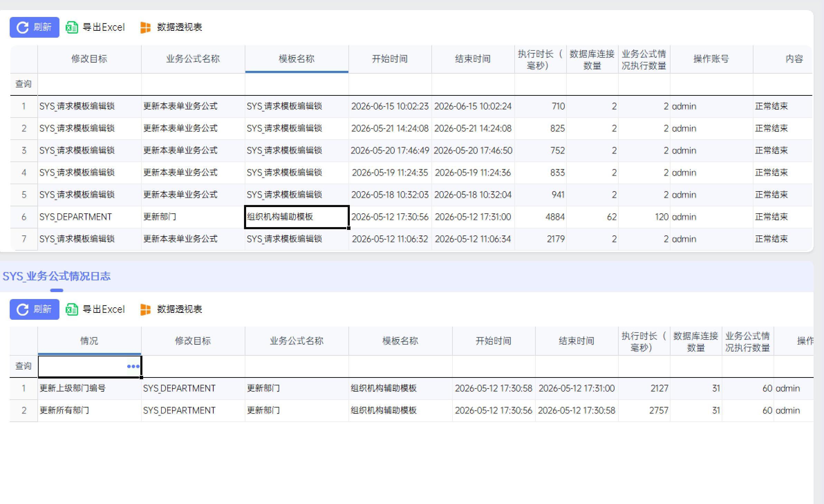The height and width of the screenshot is (504, 824).
Task: Click execution count 120 cell
Action: click(x=644, y=217)
